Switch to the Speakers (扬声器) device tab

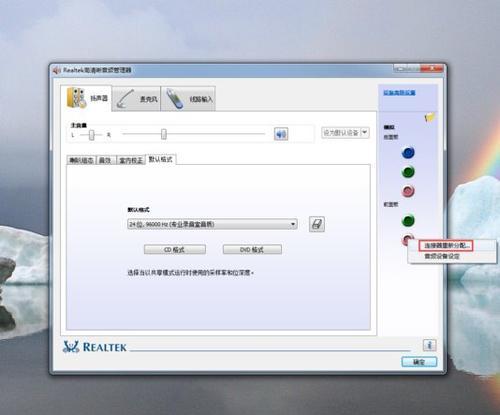tap(87, 98)
